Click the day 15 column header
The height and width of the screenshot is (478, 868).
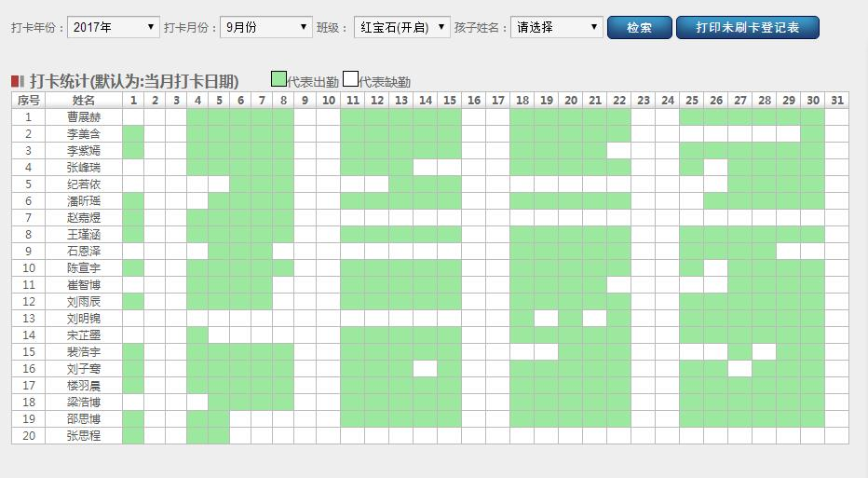(450, 101)
